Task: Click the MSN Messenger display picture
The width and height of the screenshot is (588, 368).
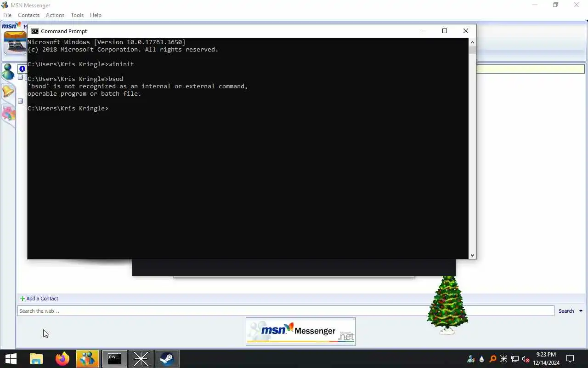Action: (x=15, y=43)
